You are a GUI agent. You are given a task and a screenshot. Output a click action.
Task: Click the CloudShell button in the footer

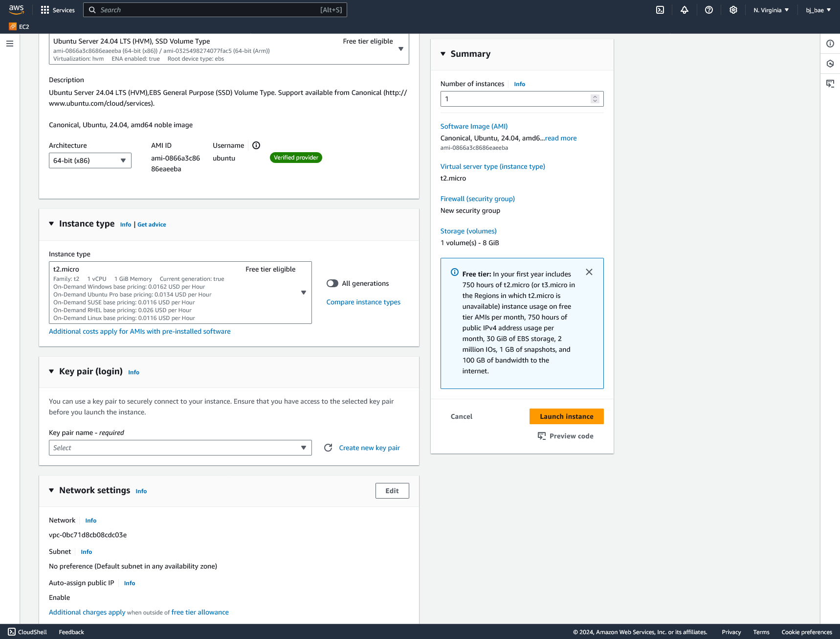point(27,632)
